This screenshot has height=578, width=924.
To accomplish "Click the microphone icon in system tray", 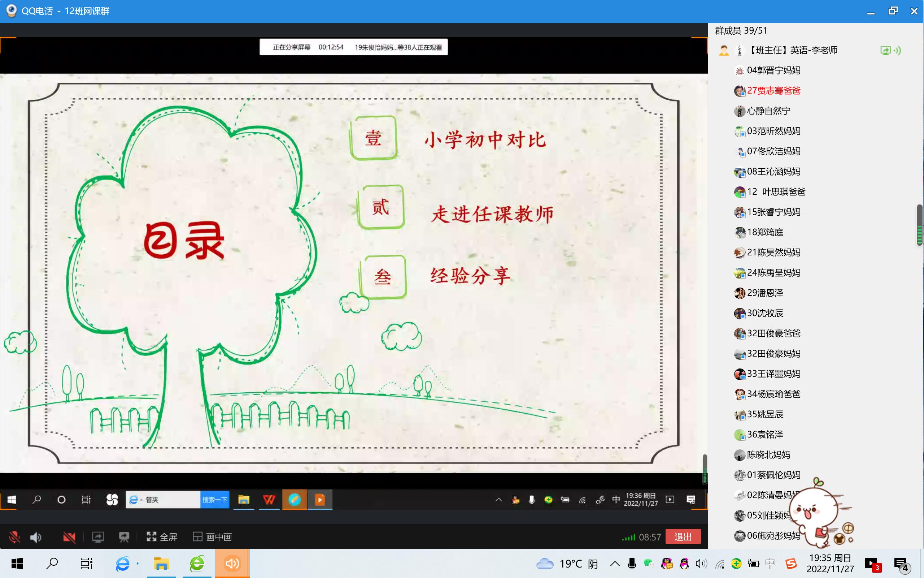I will (632, 564).
